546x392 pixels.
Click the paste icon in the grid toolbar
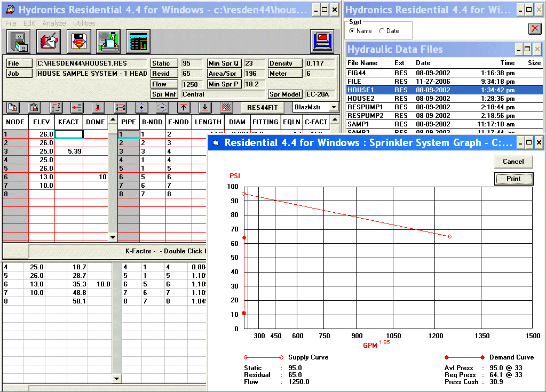34,107
